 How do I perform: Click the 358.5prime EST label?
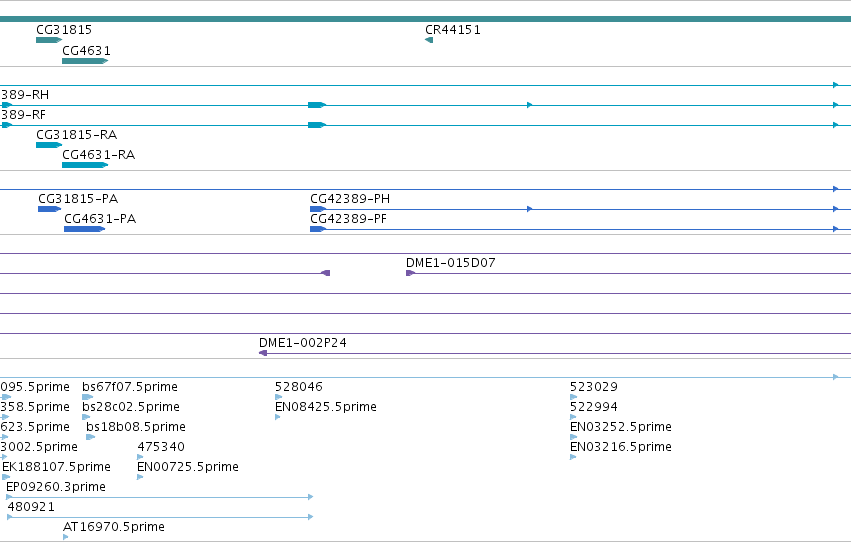[x=35, y=407]
